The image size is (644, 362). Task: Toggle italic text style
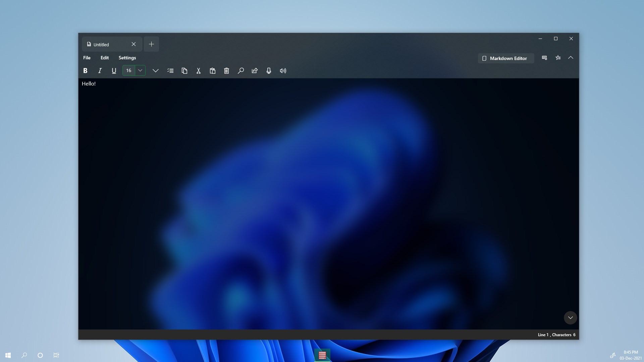coord(100,71)
